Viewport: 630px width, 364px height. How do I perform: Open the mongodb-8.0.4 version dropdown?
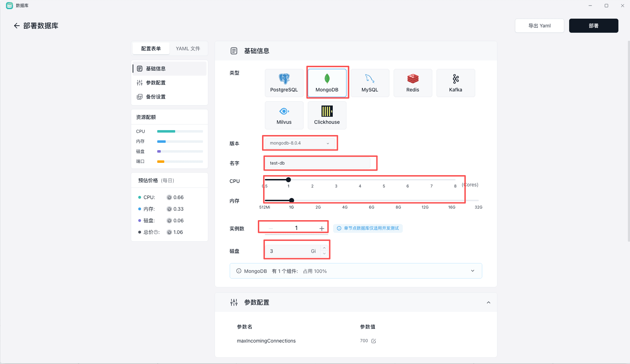click(x=300, y=143)
